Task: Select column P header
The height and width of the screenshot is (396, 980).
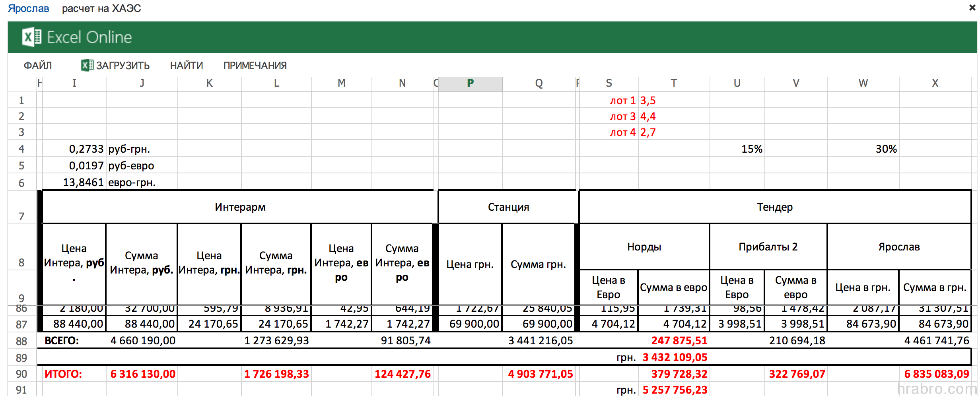Action: point(470,83)
